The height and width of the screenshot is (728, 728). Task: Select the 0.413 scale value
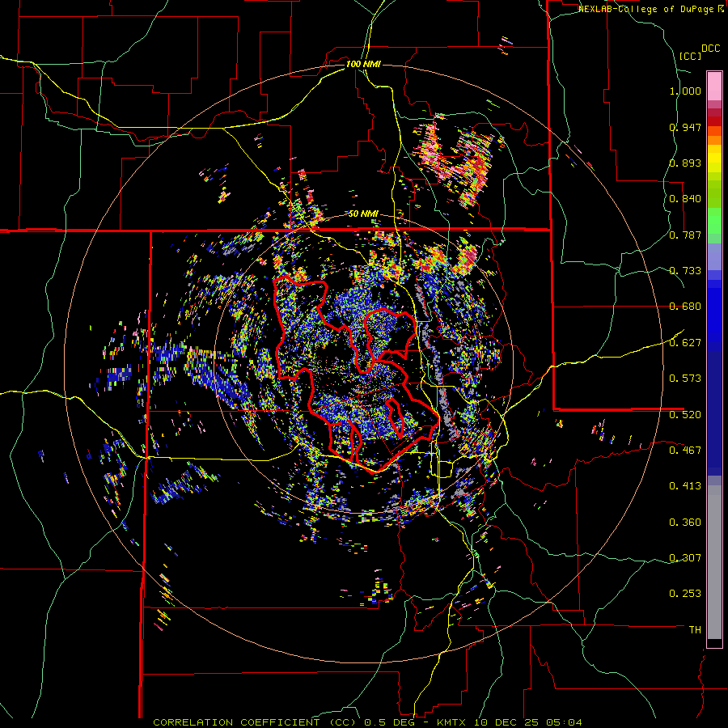tap(685, 486)
